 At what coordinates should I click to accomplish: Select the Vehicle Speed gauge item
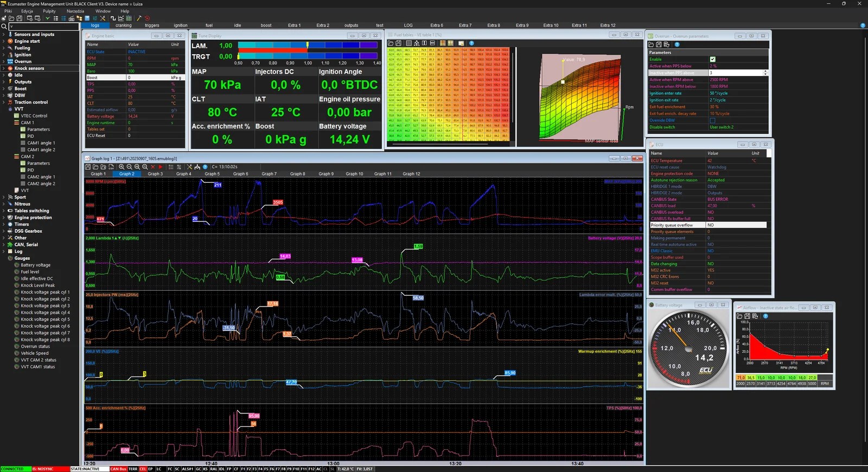[x=35, y=353]
